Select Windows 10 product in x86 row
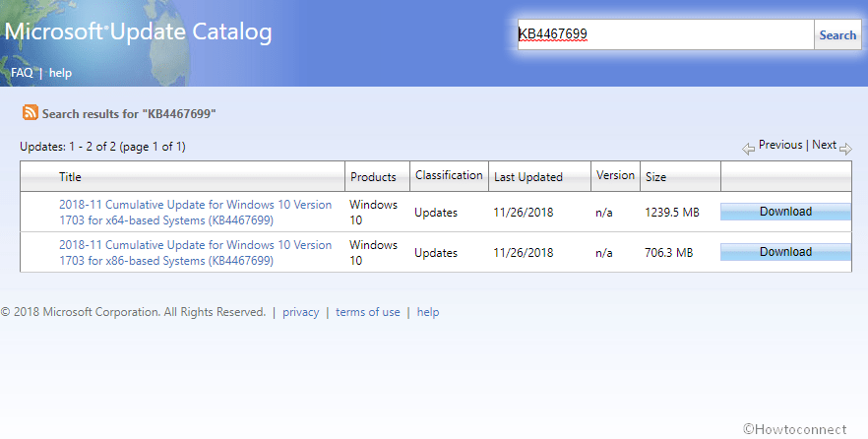 click(x=373, y=252)
